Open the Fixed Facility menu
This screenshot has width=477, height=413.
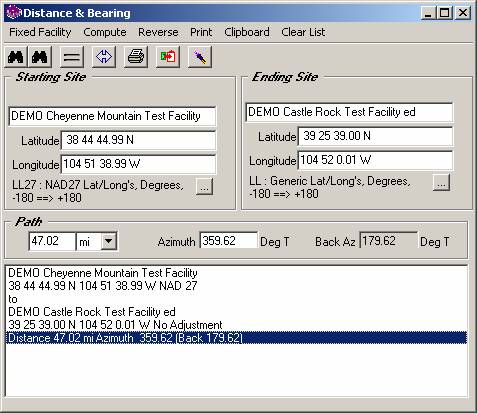point(40,32)
